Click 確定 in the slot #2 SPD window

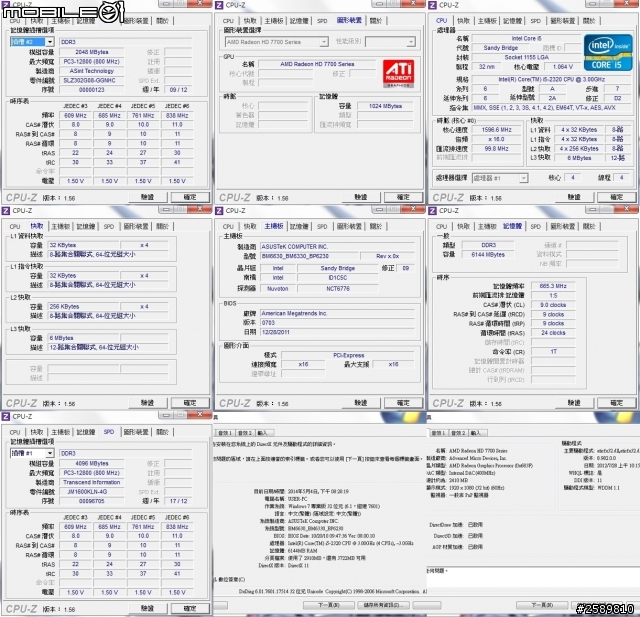pos(190,198)
